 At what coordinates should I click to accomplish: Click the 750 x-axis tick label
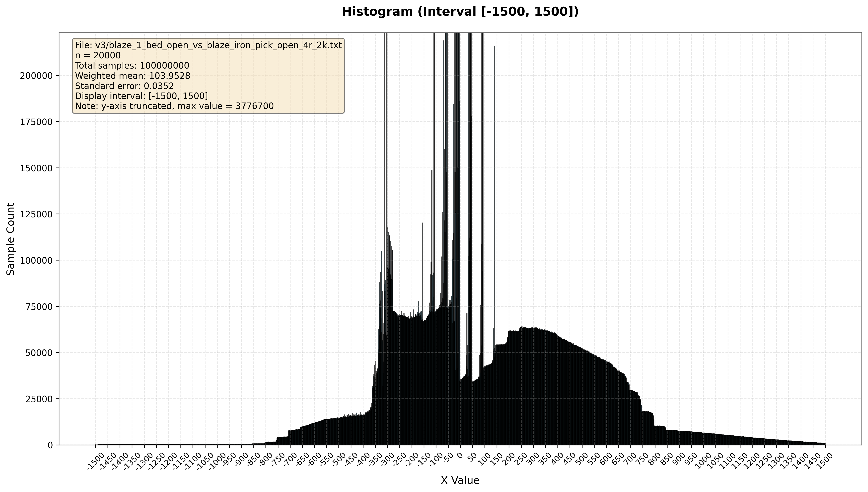(x=642, y=459)
